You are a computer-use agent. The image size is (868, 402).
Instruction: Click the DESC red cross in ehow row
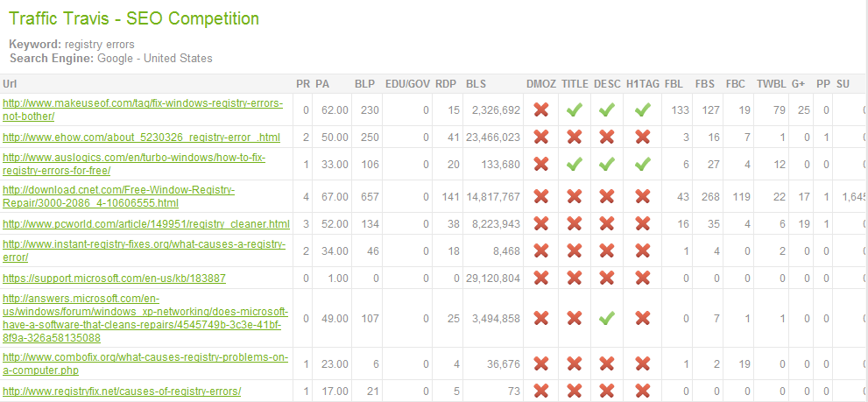[607, 137]
